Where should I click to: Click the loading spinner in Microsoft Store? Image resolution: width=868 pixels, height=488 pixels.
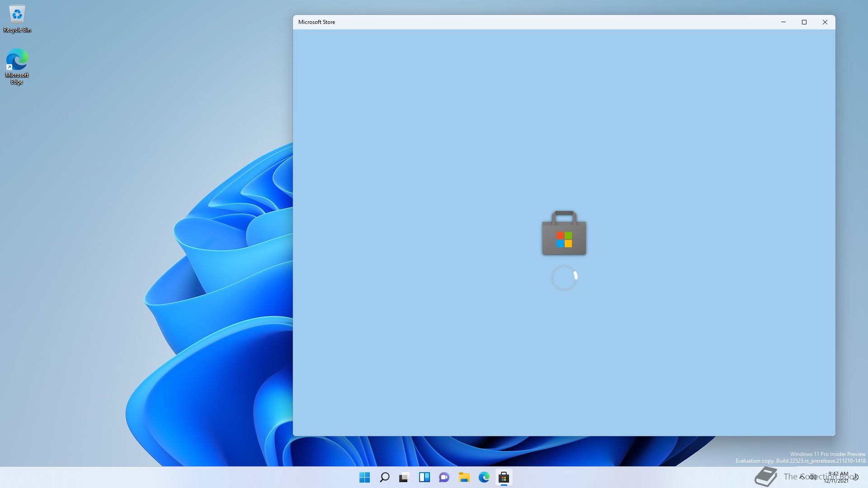(564, 278)
